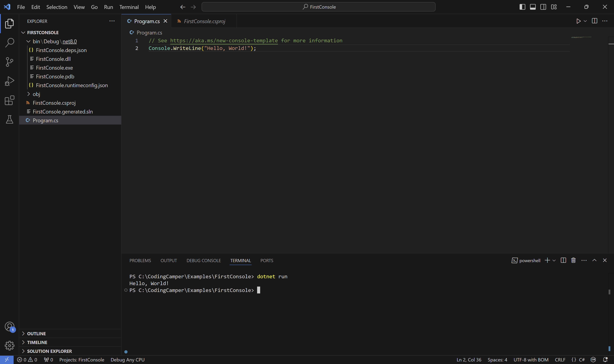614x364 pixels.
Task: Expand the obj folder
Action: coord(36,94)
